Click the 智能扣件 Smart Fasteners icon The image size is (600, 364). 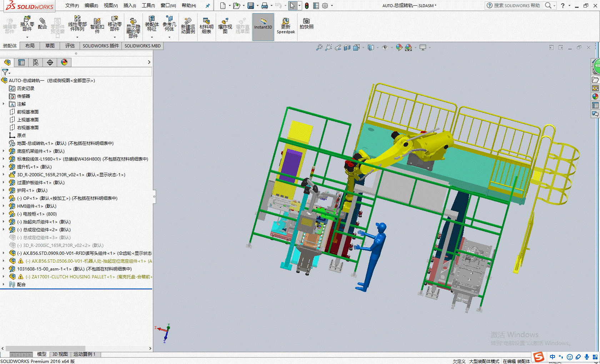(x=97, y=25)
